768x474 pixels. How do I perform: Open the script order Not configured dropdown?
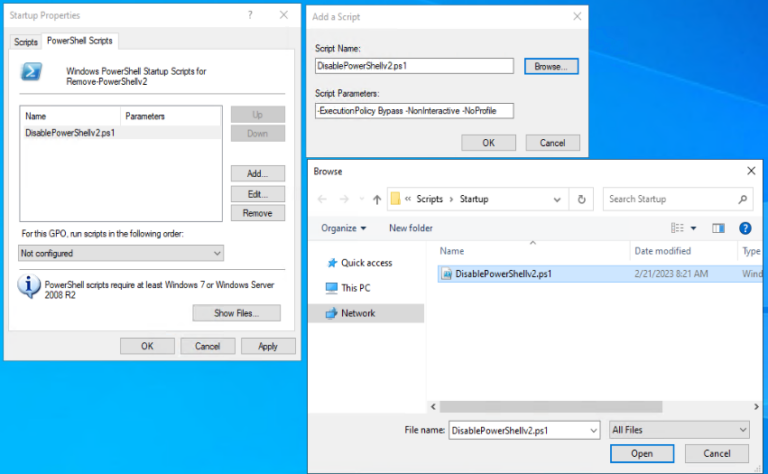click(x=121, y=253)
